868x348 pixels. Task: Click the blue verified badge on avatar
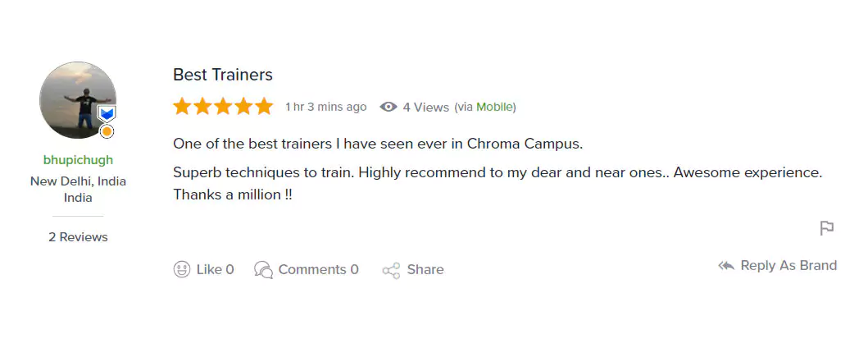[x=107, y=113]
